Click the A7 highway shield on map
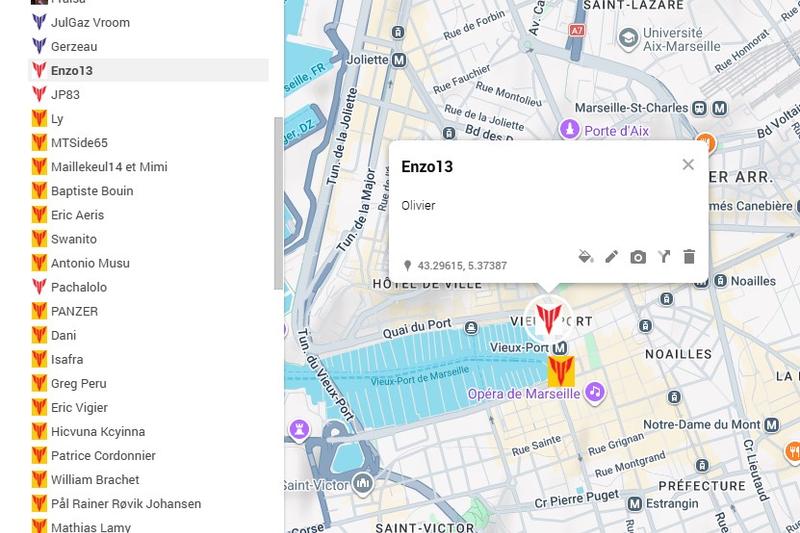 (577, 31)
